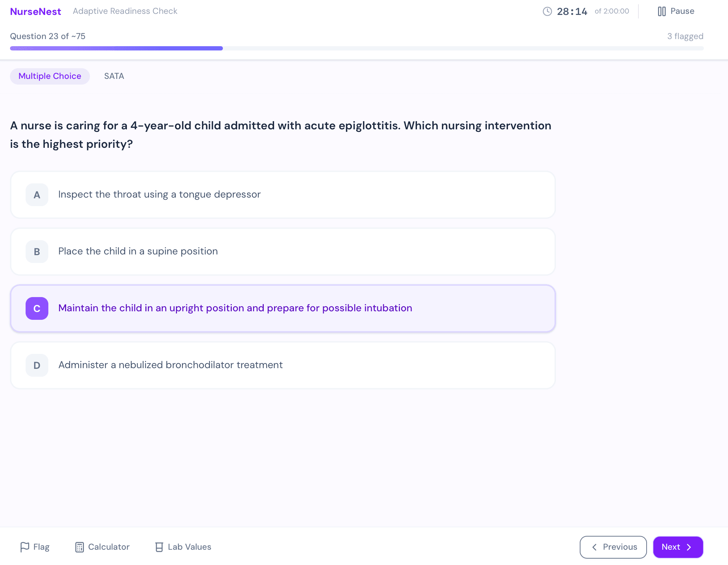Click the 3 flagged indicator
The width and height of the screenshot is (728, 565).
(685, 36)
